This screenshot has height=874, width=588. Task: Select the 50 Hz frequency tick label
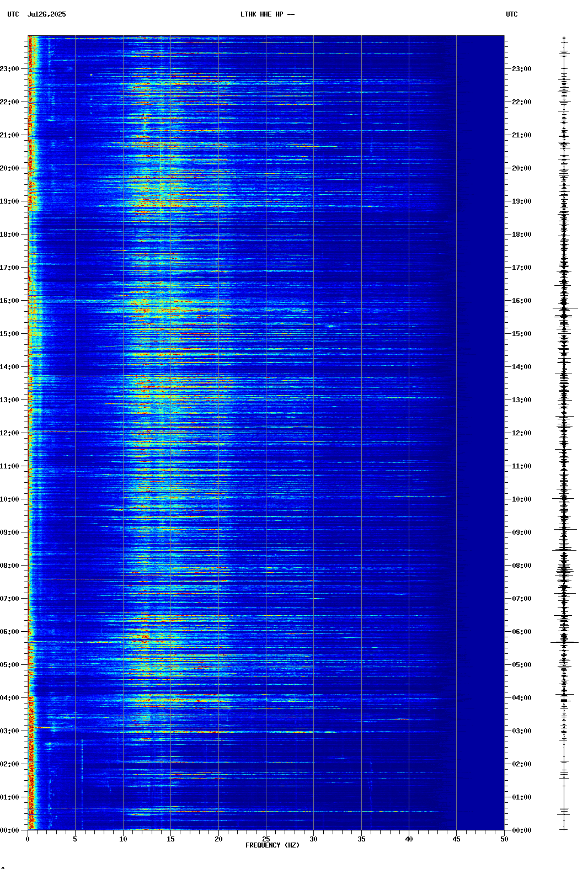[x=504, y=839]
